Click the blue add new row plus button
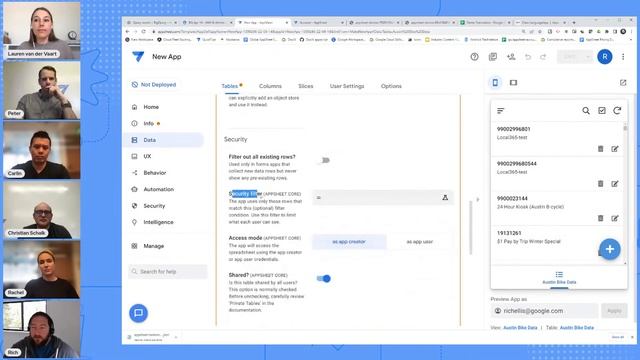The height and width of the screenshot is (360, 640). (610, 249)
